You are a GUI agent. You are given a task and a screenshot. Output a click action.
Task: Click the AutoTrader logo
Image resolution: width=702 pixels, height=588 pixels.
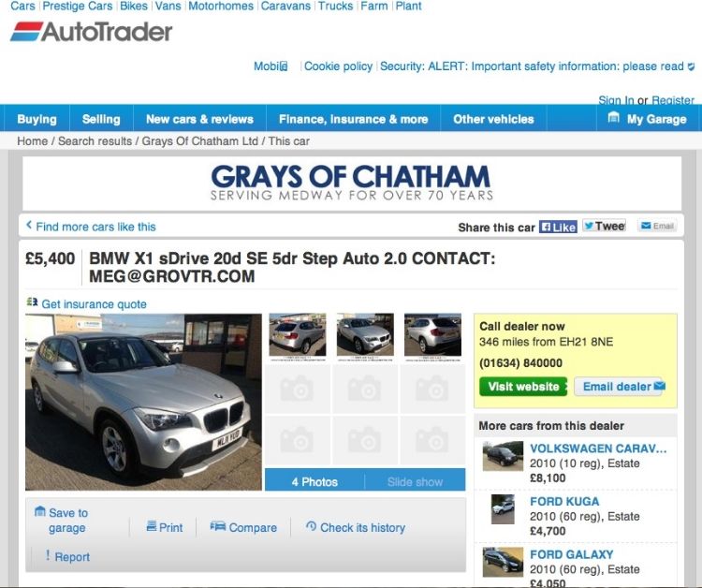tap(92, 32)
